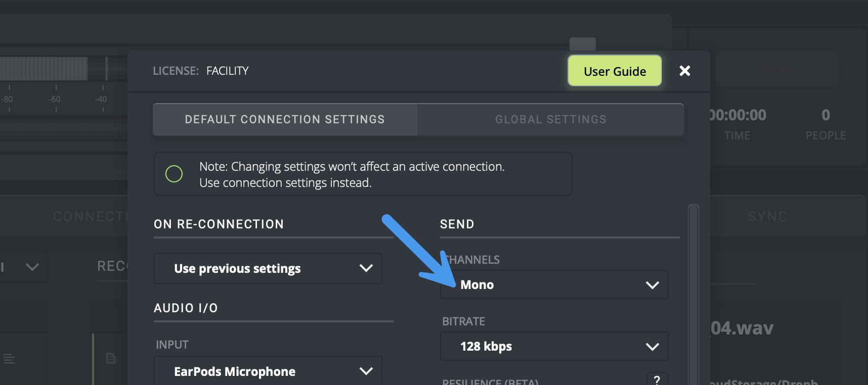This screenshot has width=868, height=385.
Task: Expand the Send Channels Mono dropdown
Action: click(554, 285)
